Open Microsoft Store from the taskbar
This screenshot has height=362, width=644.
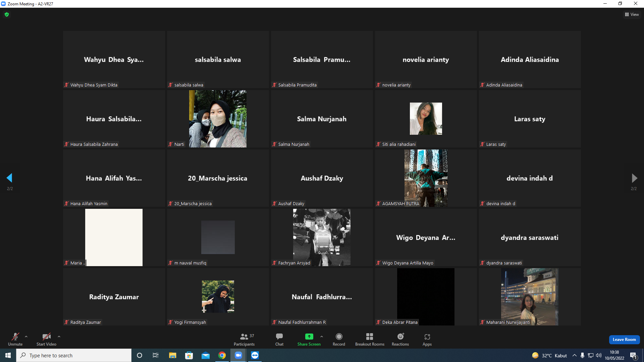189,355
